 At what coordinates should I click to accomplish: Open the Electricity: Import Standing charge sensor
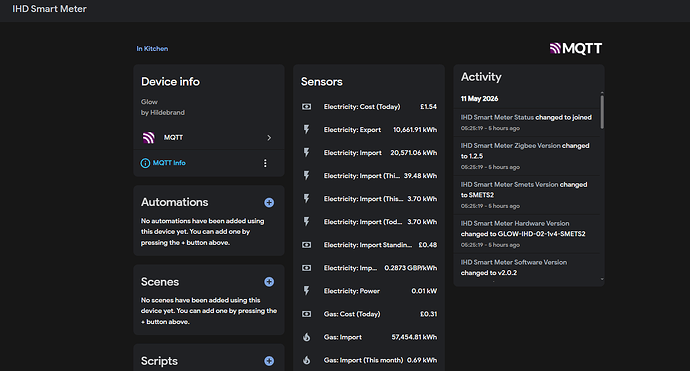tap(369, 245)
